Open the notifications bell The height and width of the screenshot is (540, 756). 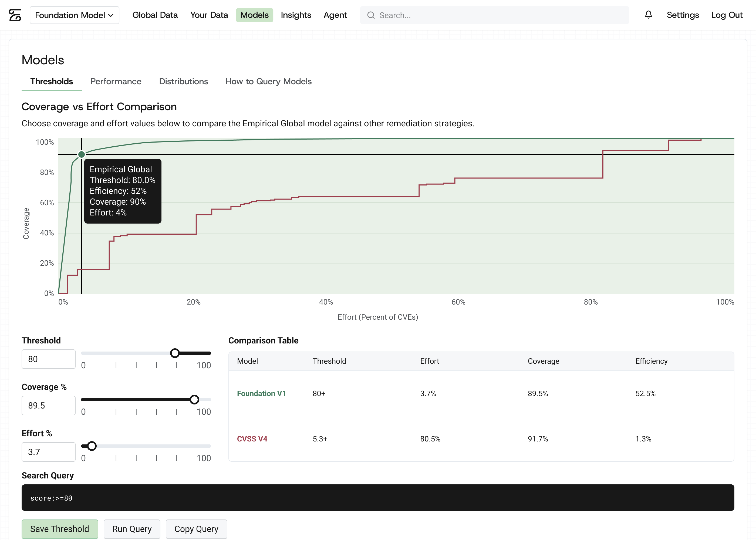pos(648,15)
